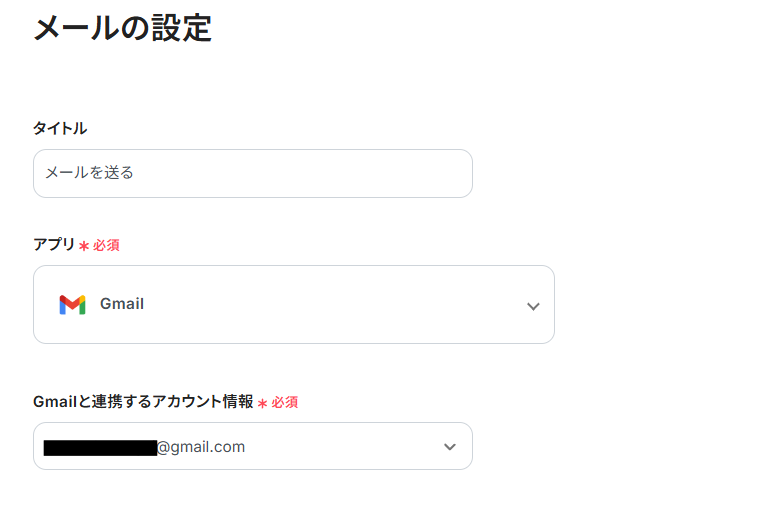Select the bold Gmail text in app selector
Viewport: 757px width, 508px height.
[x=122, y=304]
